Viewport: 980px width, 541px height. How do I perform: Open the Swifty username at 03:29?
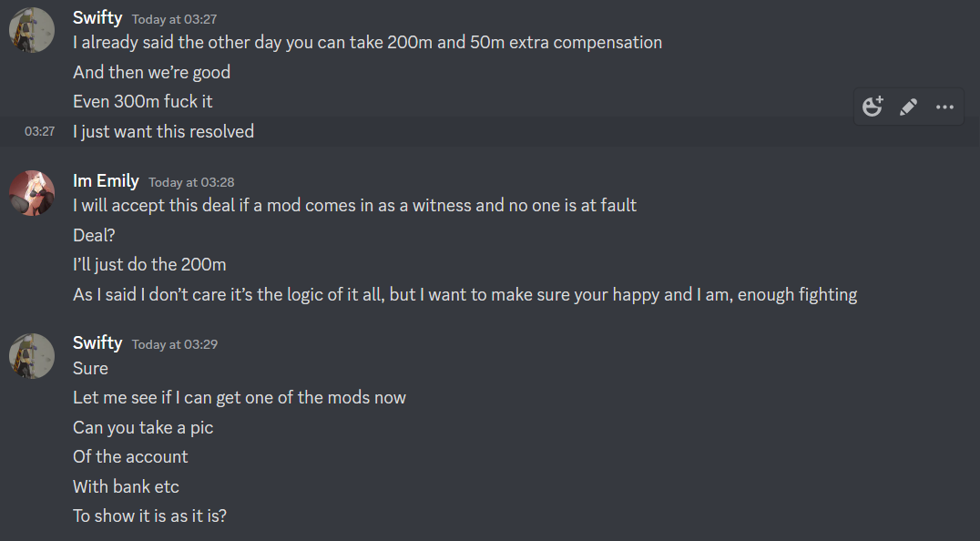[x=97, y=343]
